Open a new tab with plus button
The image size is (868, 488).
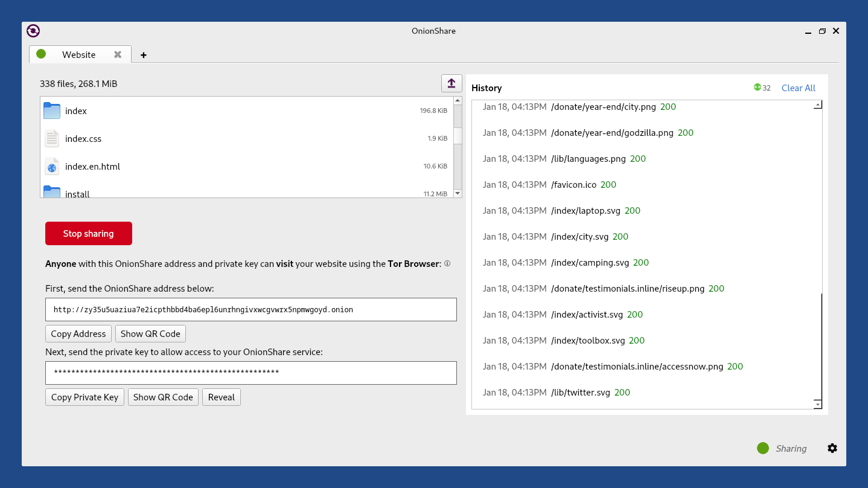(144, 55)
